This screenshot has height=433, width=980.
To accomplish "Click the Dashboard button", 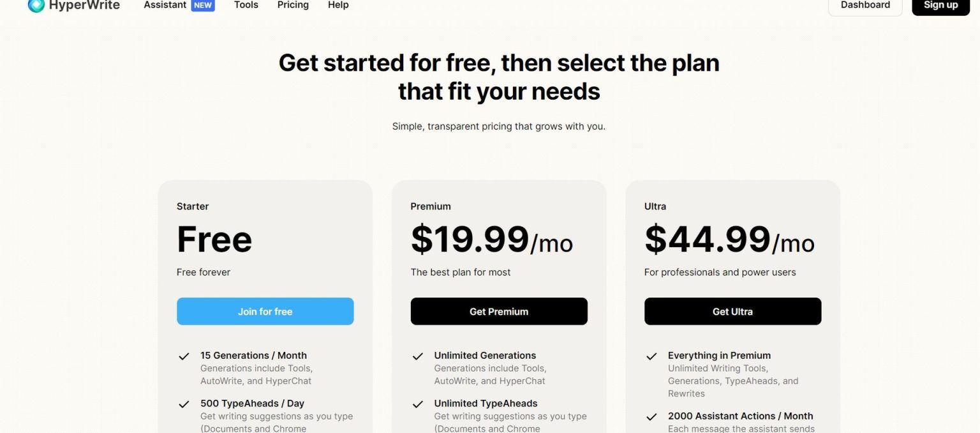I will [865, 5].
